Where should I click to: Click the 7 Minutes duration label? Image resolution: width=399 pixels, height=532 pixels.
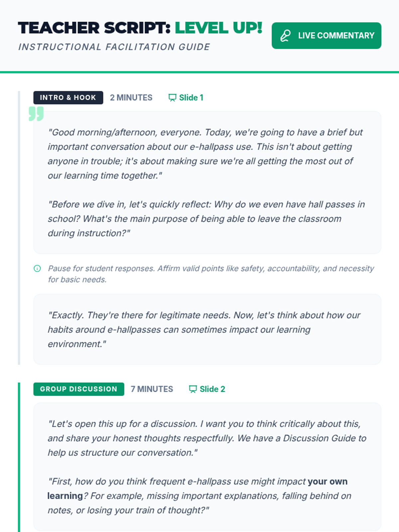(x=152, y=389)
